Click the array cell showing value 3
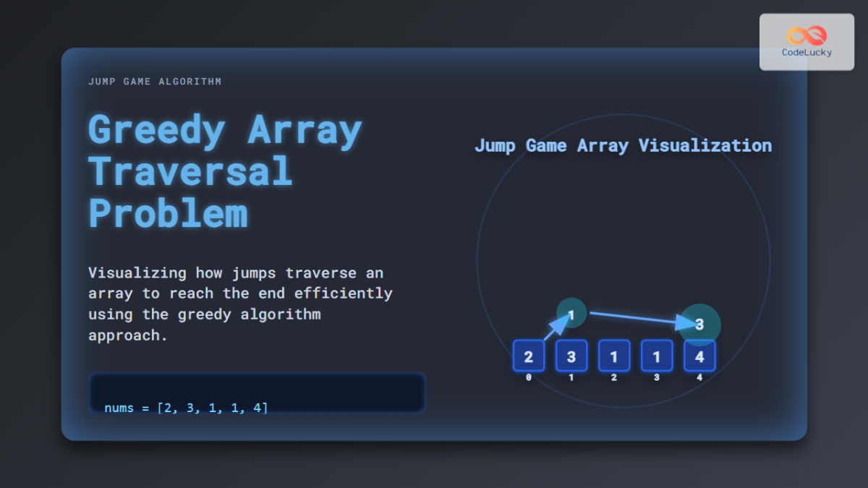The image size is (868, 488). [x=571, y=356]
